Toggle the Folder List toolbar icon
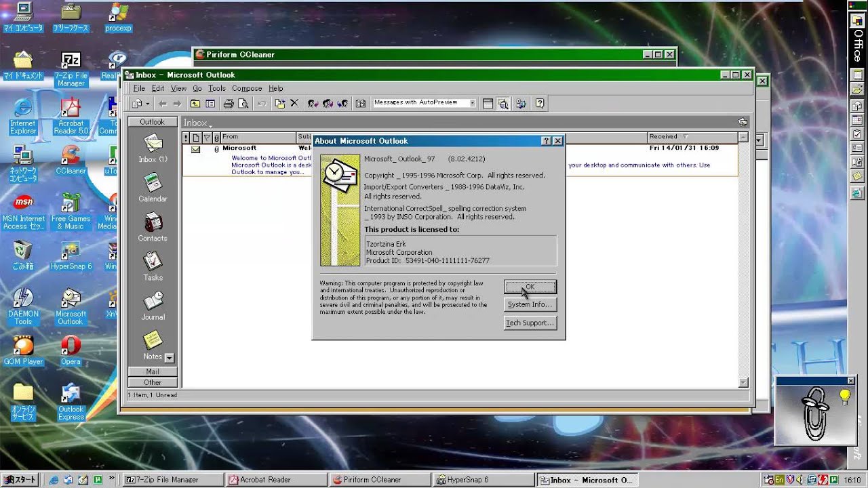The image size is (868, 488). coord(210,104)
